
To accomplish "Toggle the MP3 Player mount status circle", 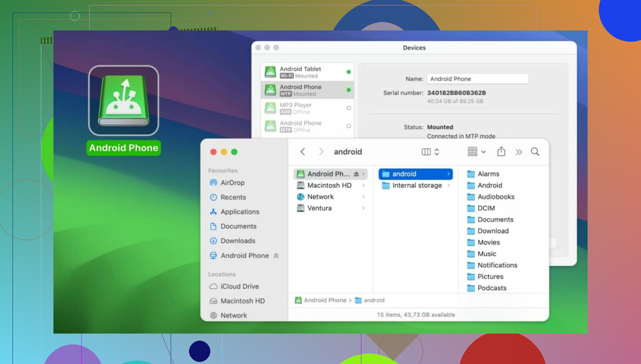I will pos(348,108).
